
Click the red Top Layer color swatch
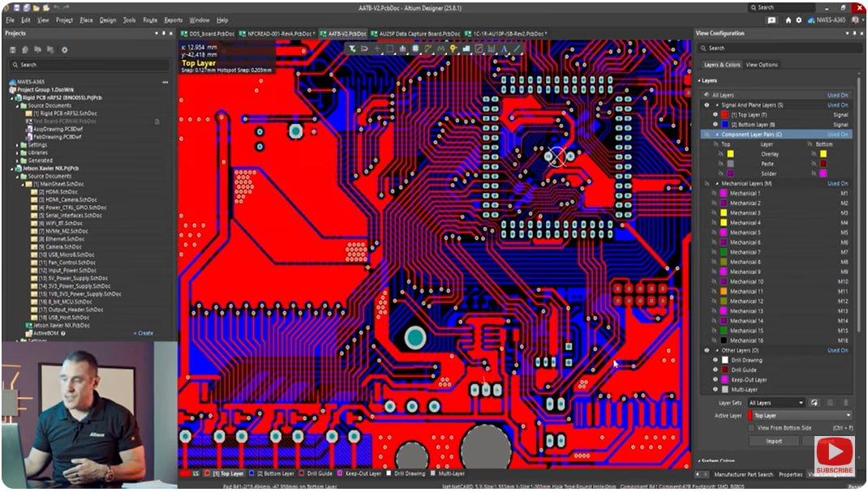point(724,115)
